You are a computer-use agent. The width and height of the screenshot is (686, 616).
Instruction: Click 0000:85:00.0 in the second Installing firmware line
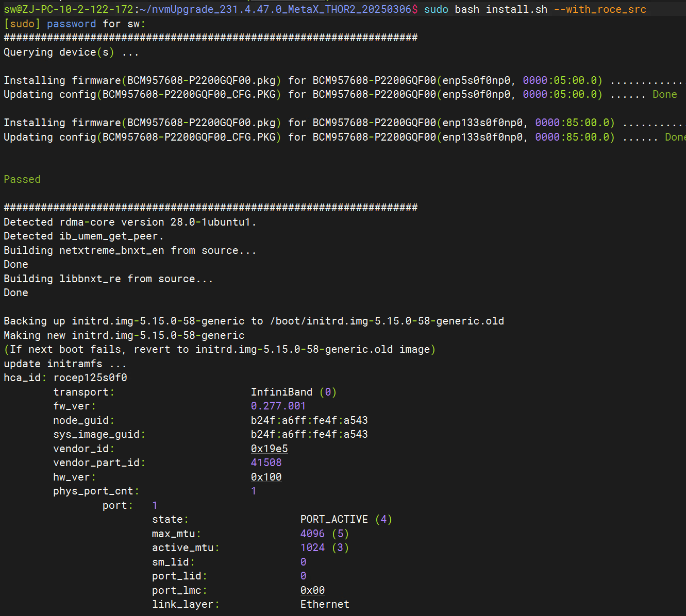[572, 123]
